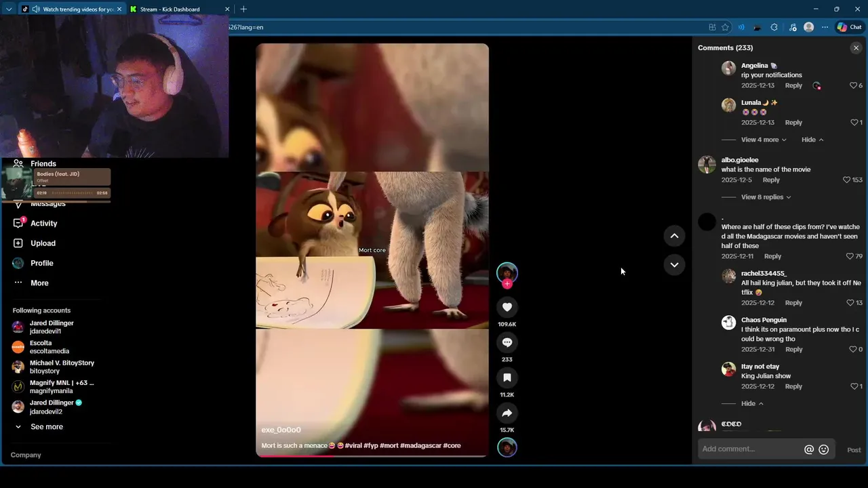Open the browser profile avatar
This screenshot has width=868, height=488.
click(x=808, y=27)
